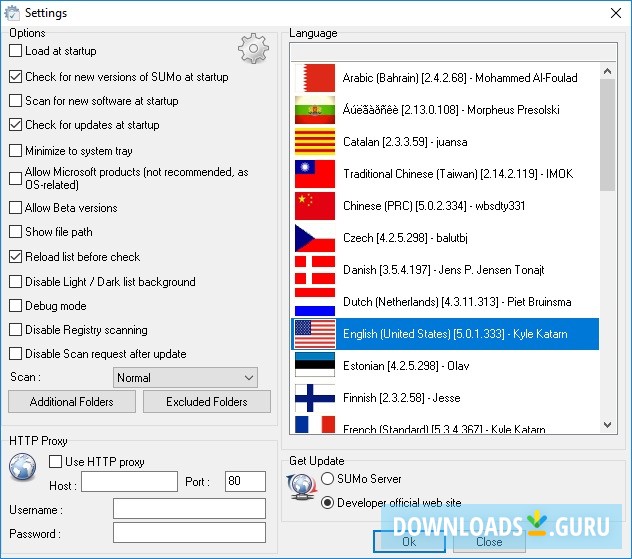This screenshot has width=632, height=559.
Task: Close the Settings window with X
Action: (615, 13)
